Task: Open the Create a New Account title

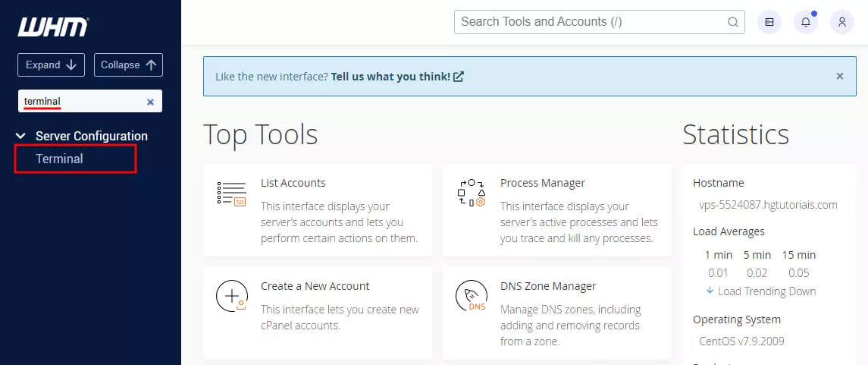Action: click(315, 286)
